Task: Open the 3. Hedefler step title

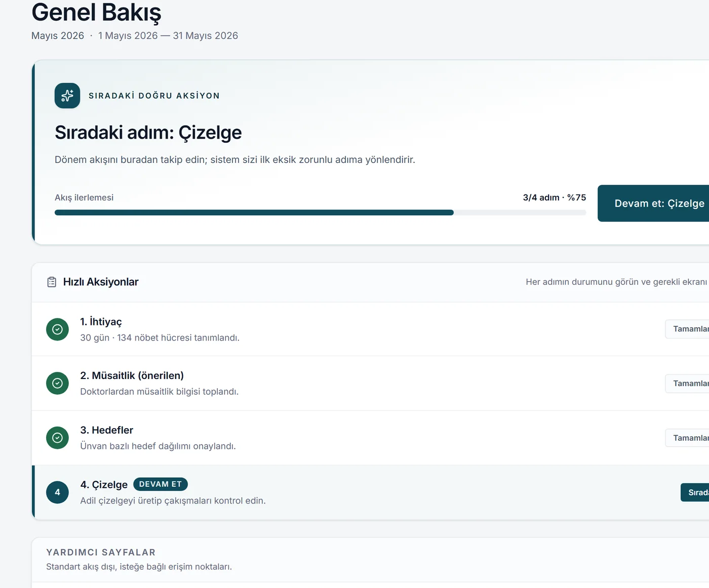Action: 106,430
